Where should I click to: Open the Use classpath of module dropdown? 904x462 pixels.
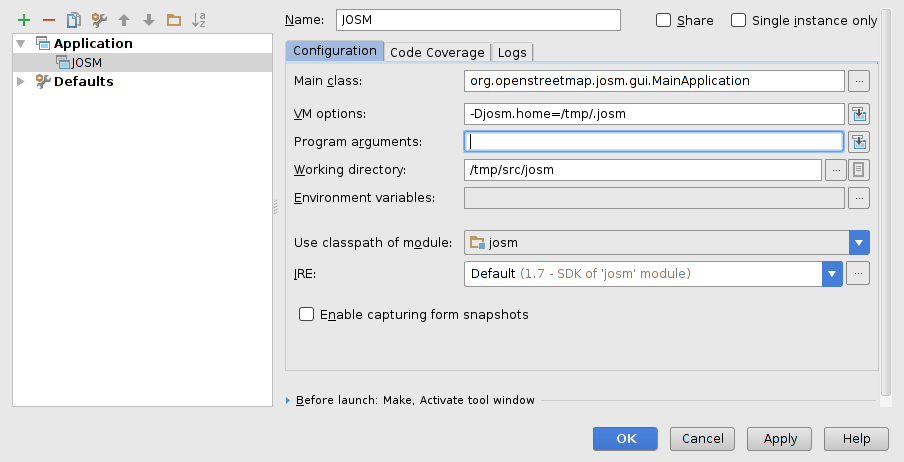[858, 242]
